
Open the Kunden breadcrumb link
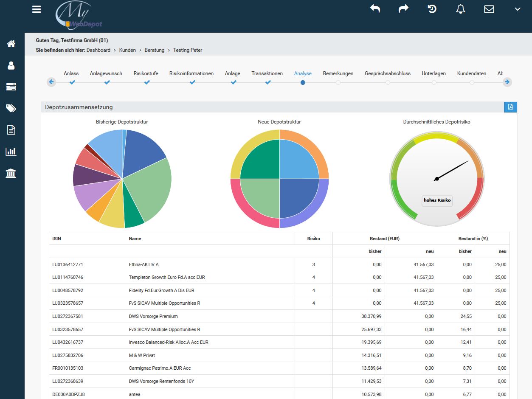[x=127, y=50]
